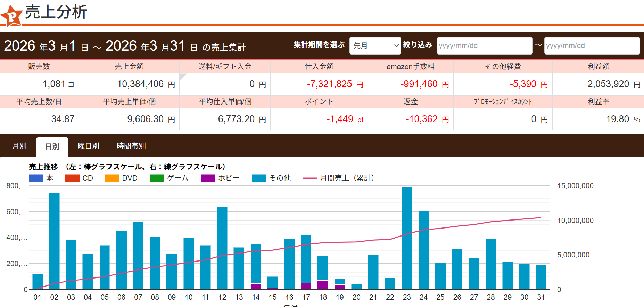Click the 送料/ギフト入金 cell corner triangle marker
644x307 pixels.
pyautogui.click(x=182, y=76)
